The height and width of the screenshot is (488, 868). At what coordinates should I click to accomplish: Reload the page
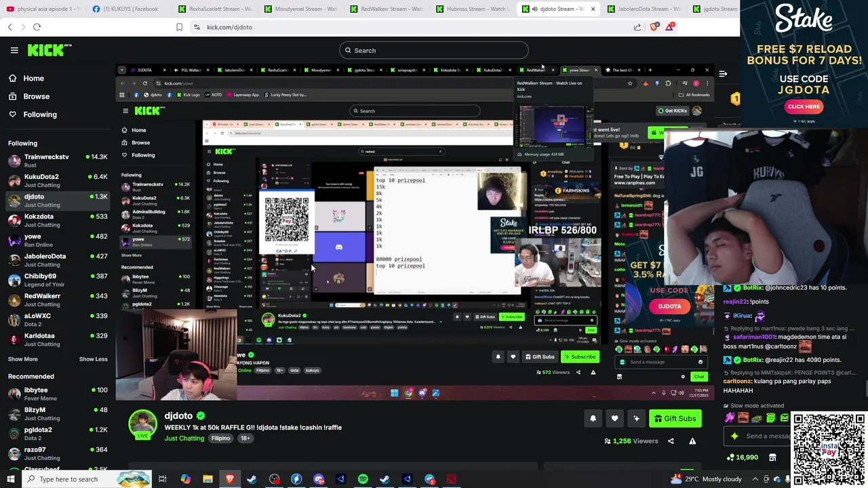(37, 27)
